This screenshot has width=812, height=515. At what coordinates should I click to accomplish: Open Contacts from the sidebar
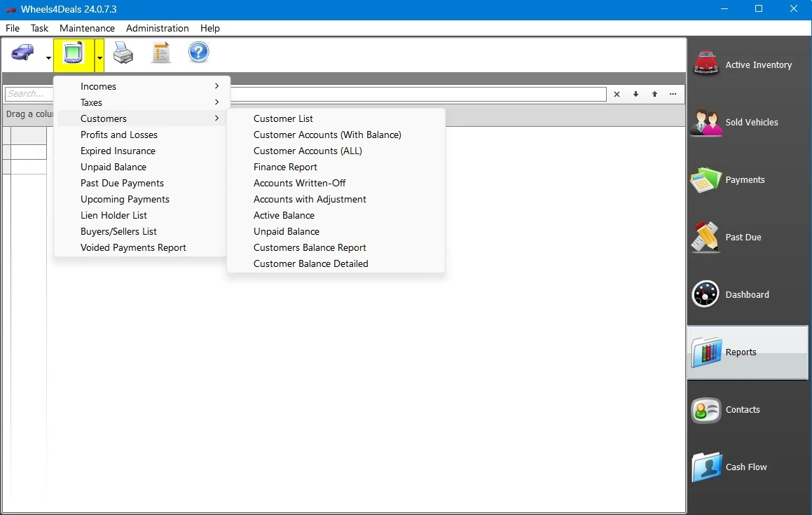(747, 409)
